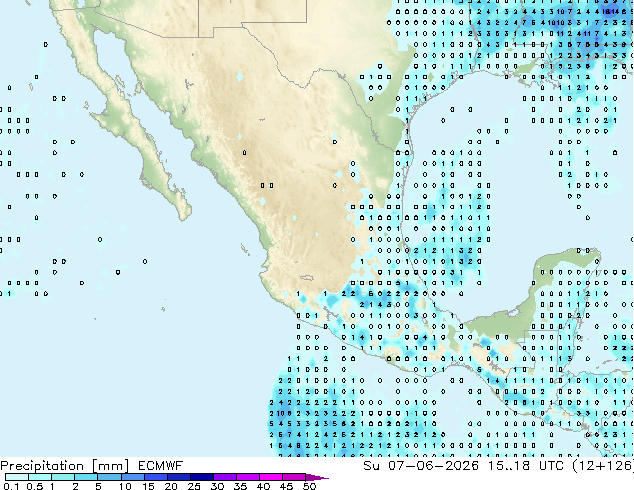
Task: Click the 20–25 mm legend color swatch
Action: click(x=179, y=477)
